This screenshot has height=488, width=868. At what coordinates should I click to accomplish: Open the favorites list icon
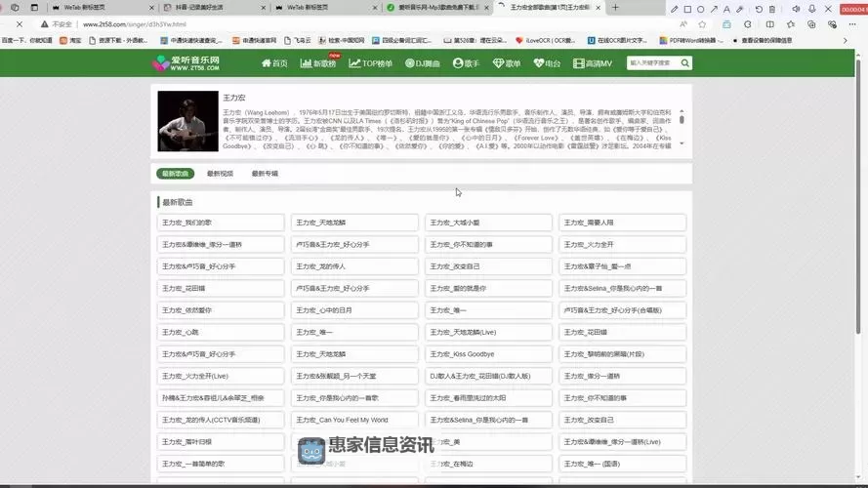(x=791, y=24)
